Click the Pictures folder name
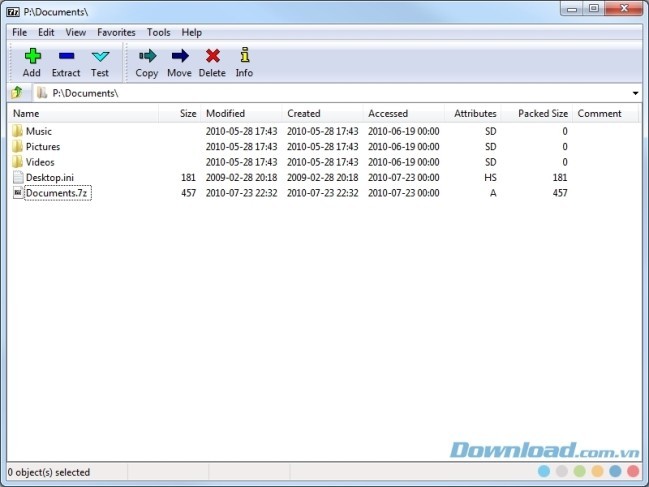 43,146
